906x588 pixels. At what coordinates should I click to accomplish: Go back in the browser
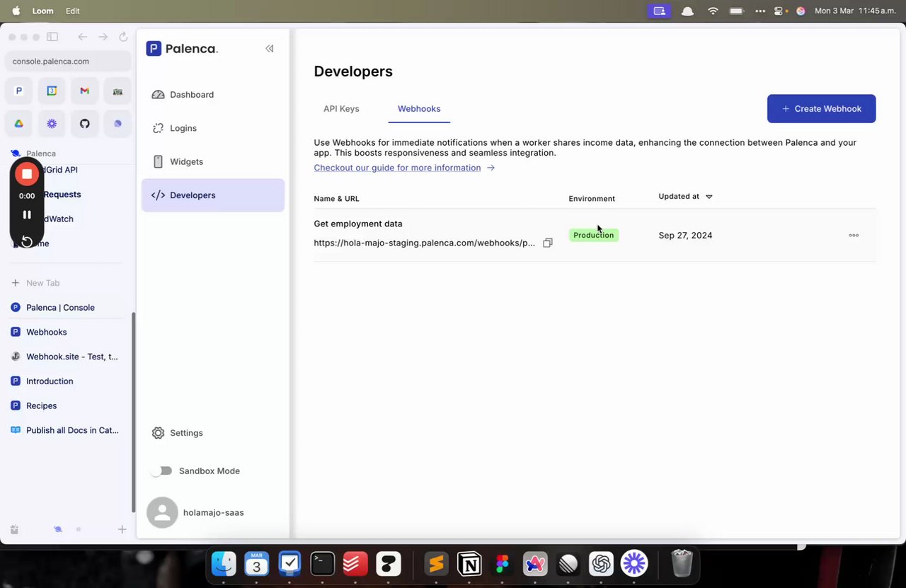pyautogui.click(x=82, y=37)
